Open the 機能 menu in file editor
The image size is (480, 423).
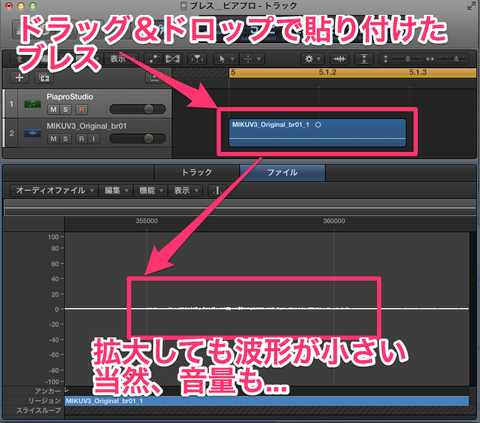pos(151,190)
